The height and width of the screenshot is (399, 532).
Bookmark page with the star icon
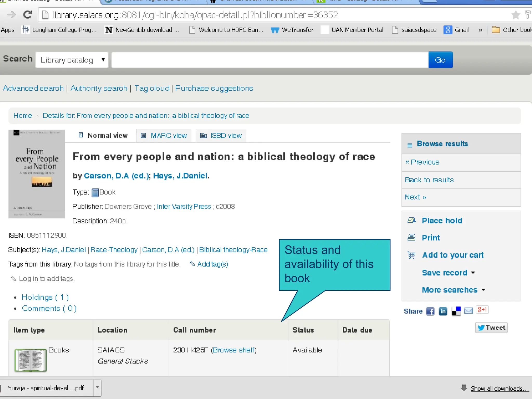coord(515,15)
